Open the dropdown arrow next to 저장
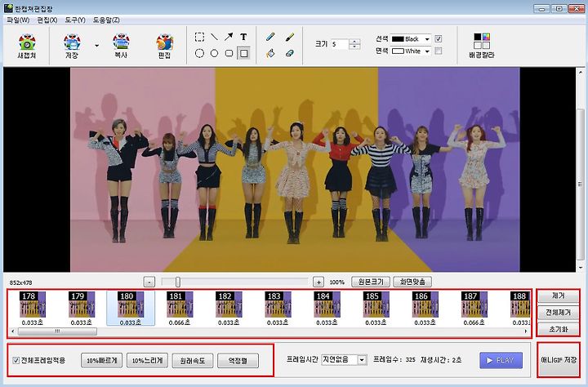Screen dimensions: 588x387 (x=96, y=46)
